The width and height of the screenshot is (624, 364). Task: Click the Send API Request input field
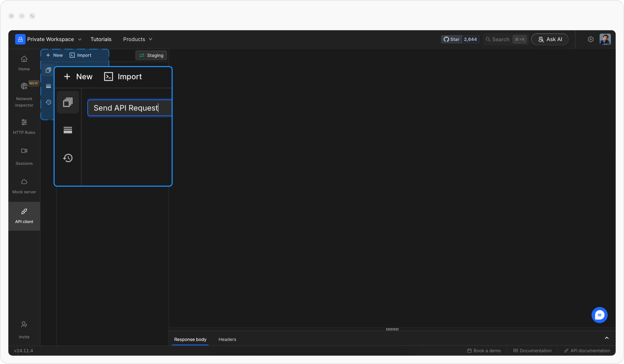click(129, 108)
